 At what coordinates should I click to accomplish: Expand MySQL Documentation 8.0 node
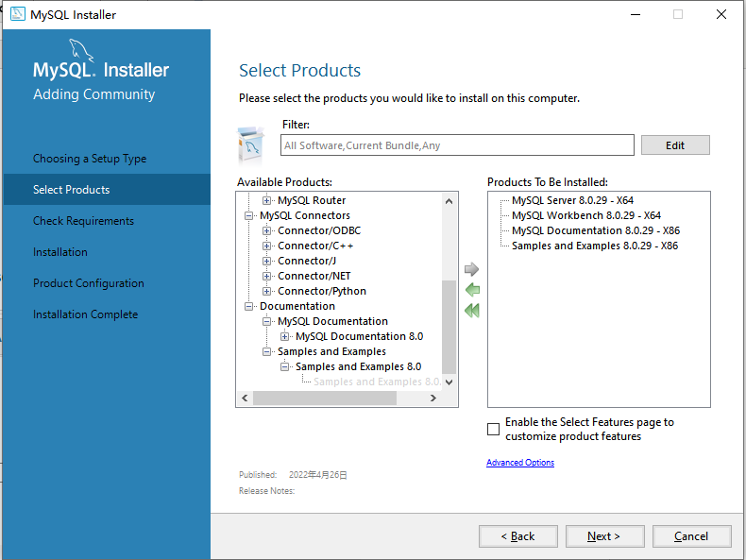(x=284, y=336)
